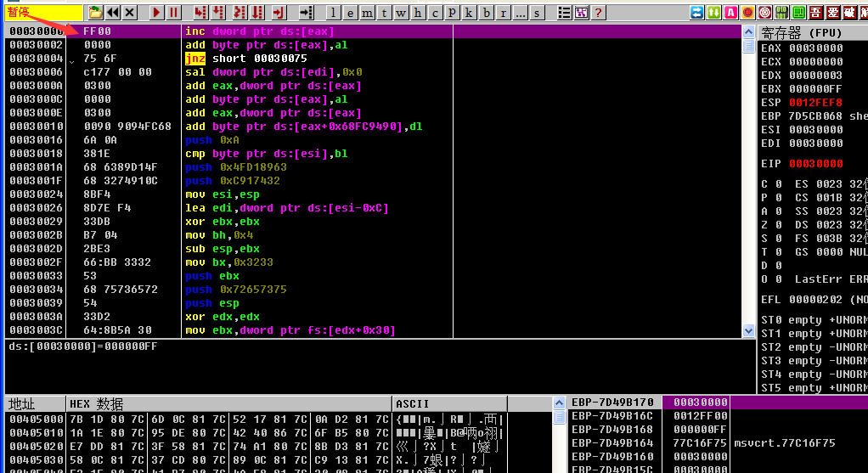868x473 pixels.
Task: Click the Step Over toolbar icon
Action: (218, 13)
